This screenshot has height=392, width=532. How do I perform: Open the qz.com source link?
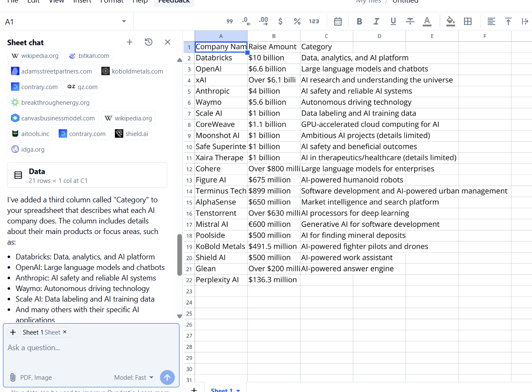click(83, 87)
